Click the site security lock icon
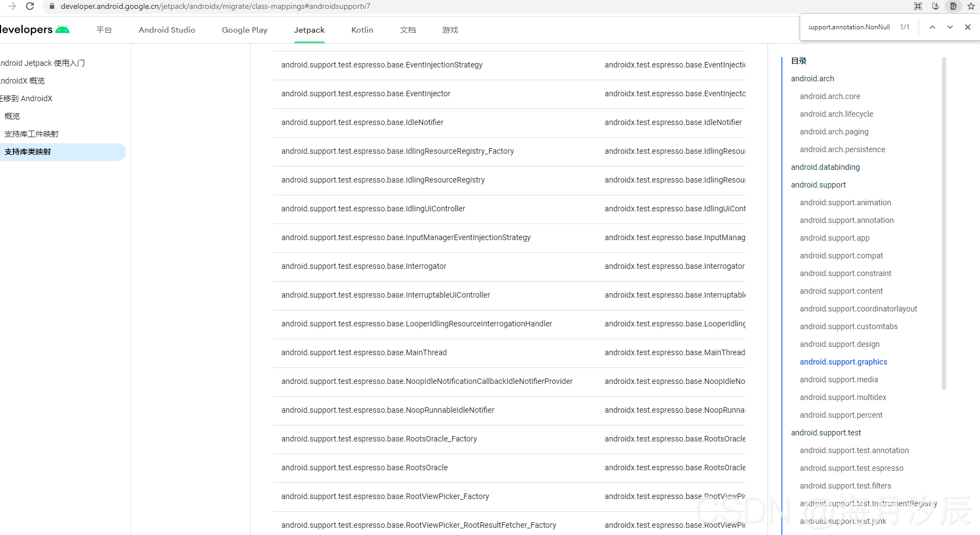 51,7
